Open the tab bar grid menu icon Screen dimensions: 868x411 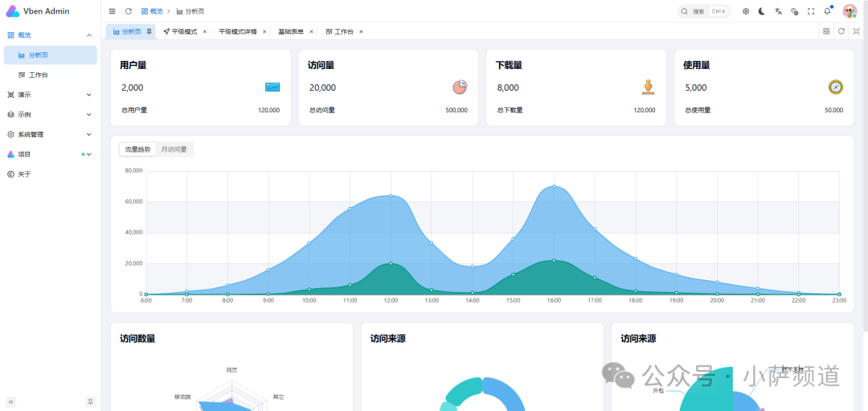[x=826, y=31]
